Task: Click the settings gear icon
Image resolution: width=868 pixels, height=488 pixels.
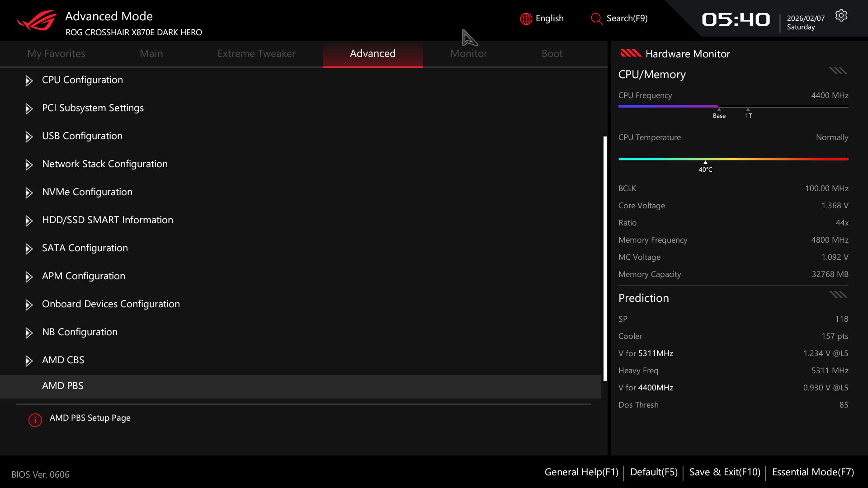Action: pyautogui.click(x=841, y=16)
